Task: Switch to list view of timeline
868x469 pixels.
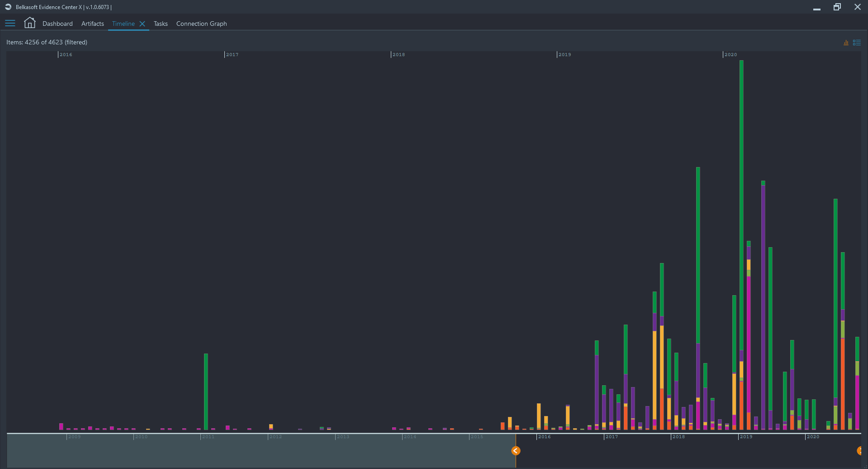Action: [x=857, y=43]
